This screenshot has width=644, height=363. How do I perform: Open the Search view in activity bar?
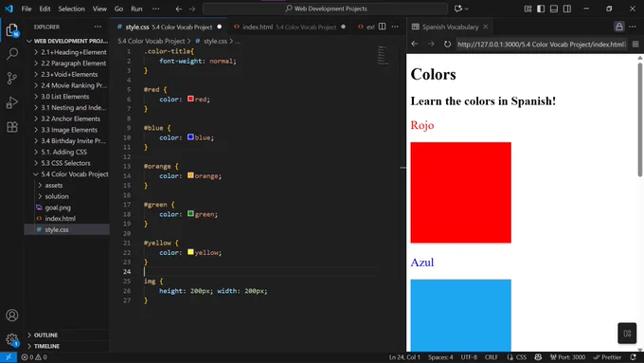[12, 53]
